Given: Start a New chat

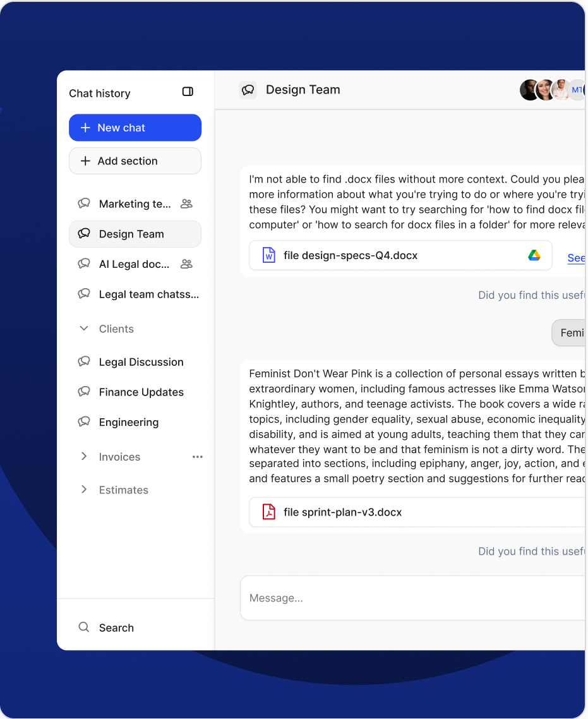Looking at the screenshot, I should (x=135, y=128).
